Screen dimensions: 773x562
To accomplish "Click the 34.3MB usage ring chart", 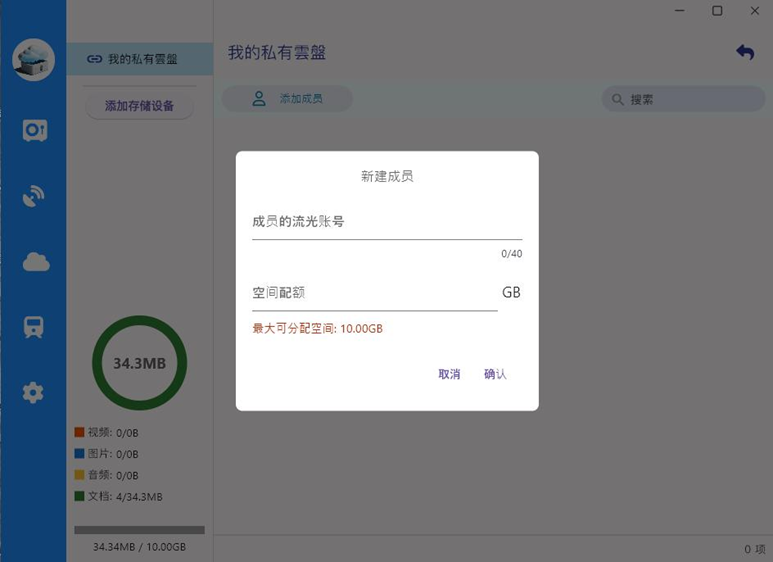I will tap(140, 363).
